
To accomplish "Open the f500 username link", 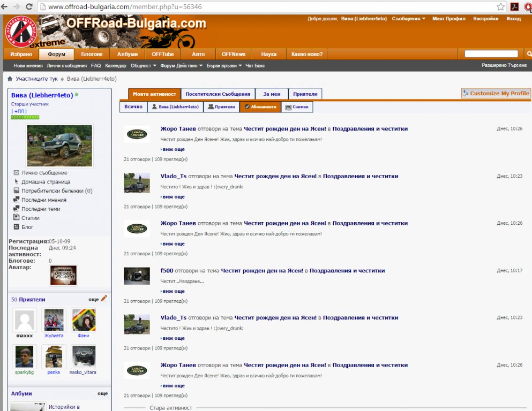I will (167, 270).
